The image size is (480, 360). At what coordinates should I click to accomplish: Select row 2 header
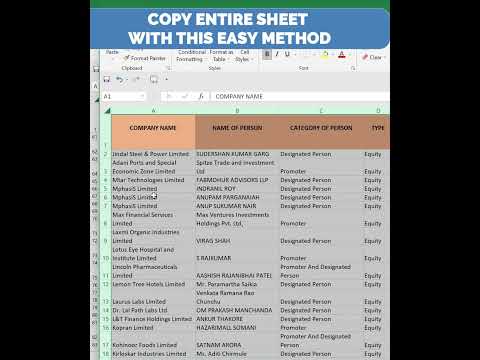106,154
